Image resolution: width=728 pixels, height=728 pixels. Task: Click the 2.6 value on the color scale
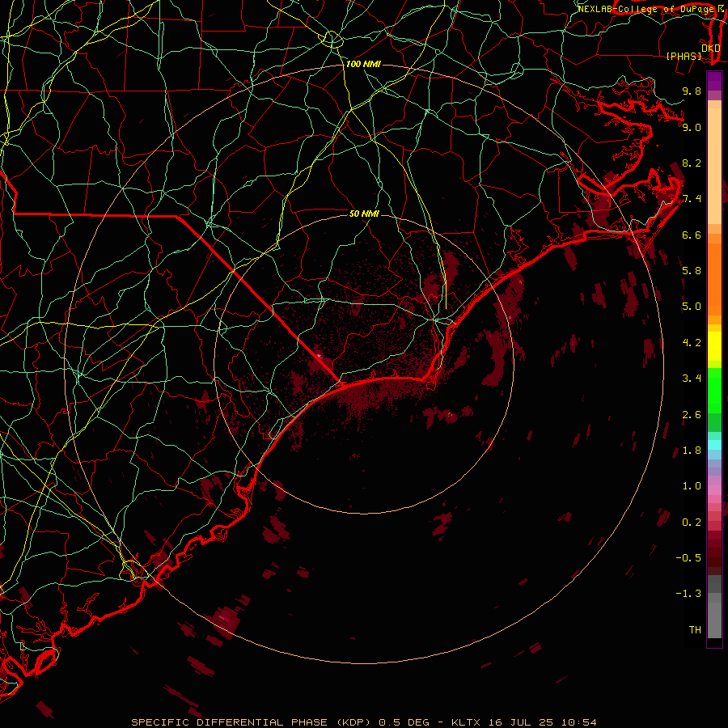(x=692, y=415)
